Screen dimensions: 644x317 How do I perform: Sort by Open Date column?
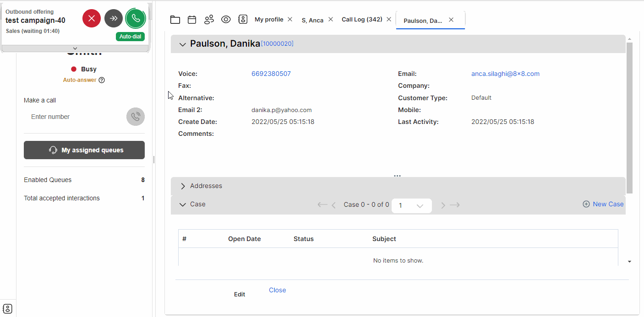[x=245, y=239]
